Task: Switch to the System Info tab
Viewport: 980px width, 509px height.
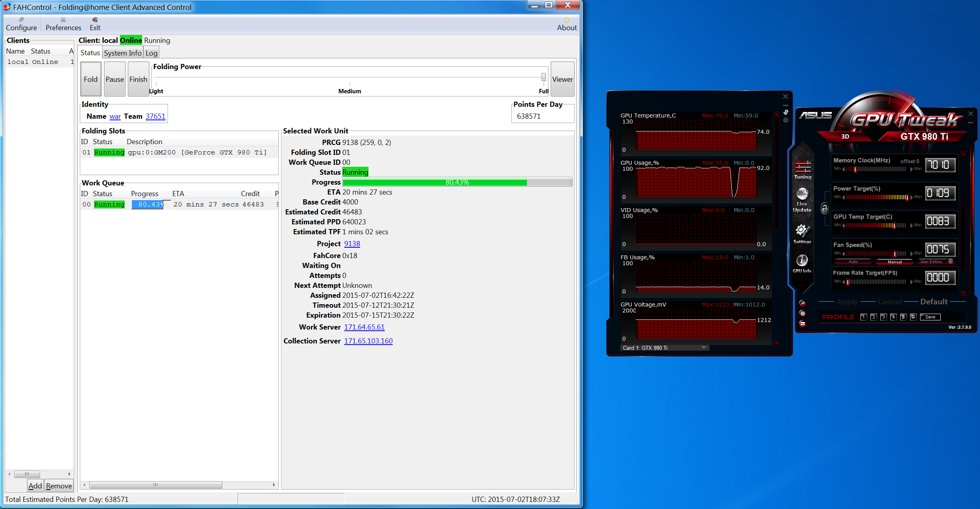Action: [123, 53]
